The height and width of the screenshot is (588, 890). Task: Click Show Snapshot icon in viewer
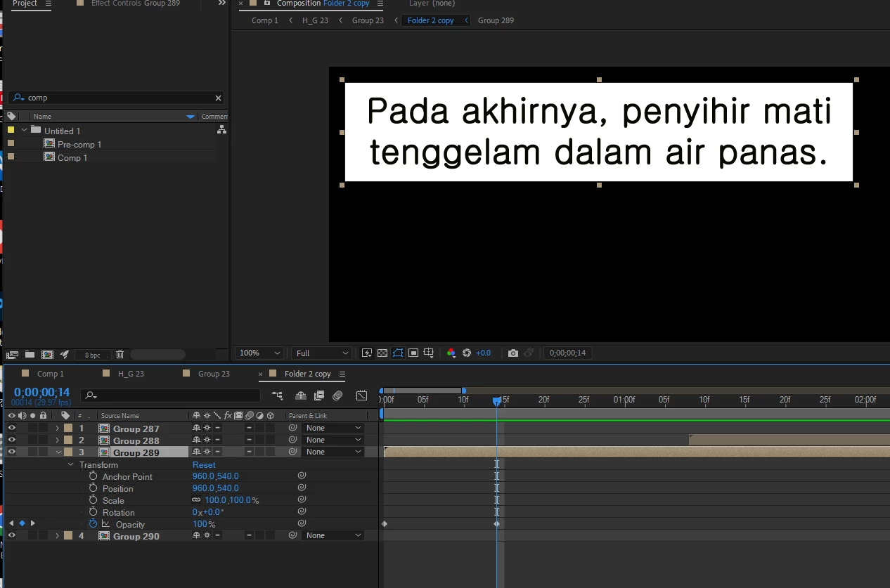click(529, 353)
